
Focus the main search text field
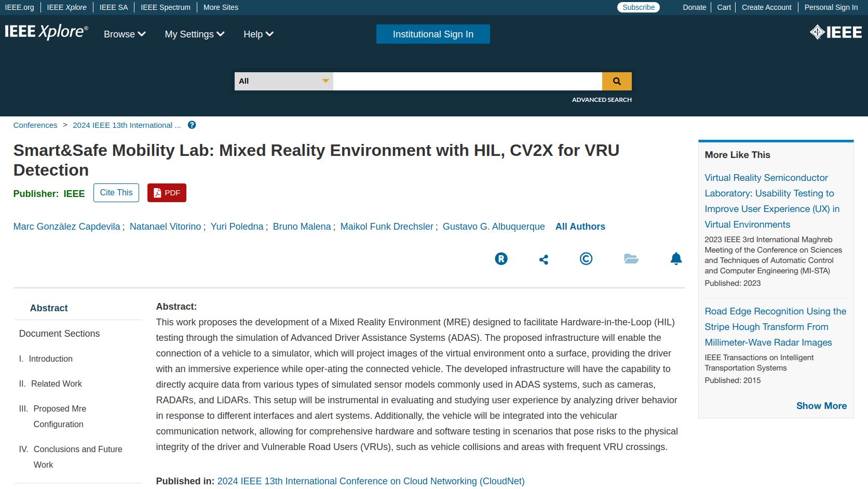click(467, 81)
